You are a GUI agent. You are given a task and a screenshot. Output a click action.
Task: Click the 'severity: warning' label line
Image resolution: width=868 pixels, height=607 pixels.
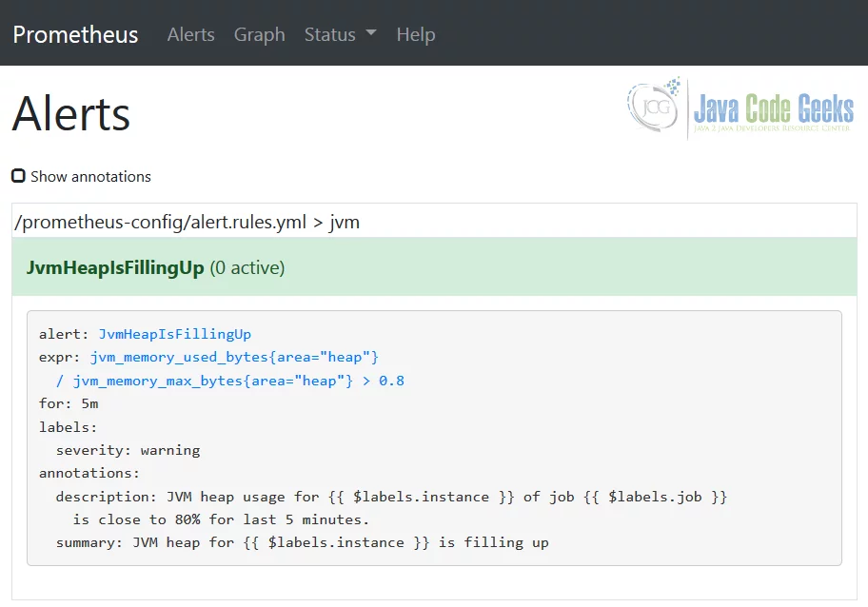(x=128, y=450)
